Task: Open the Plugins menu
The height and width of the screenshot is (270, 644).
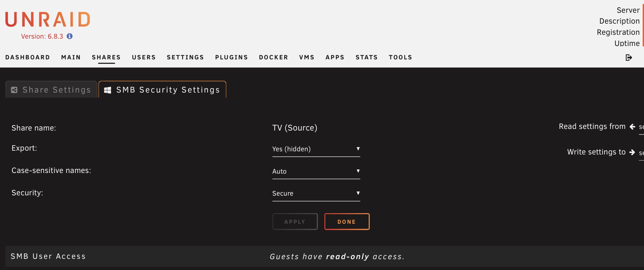Action: (x=231, y=57)
